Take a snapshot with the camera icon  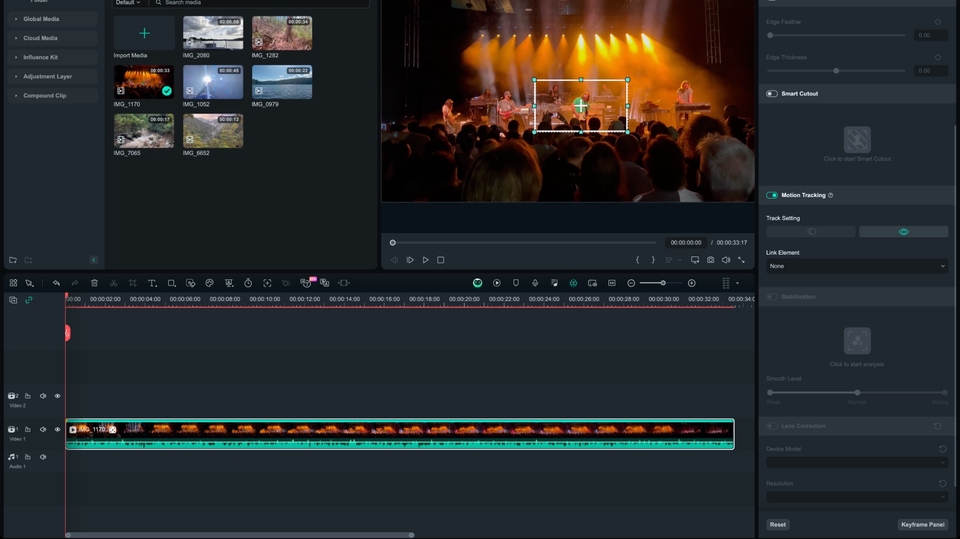[710, 260]
